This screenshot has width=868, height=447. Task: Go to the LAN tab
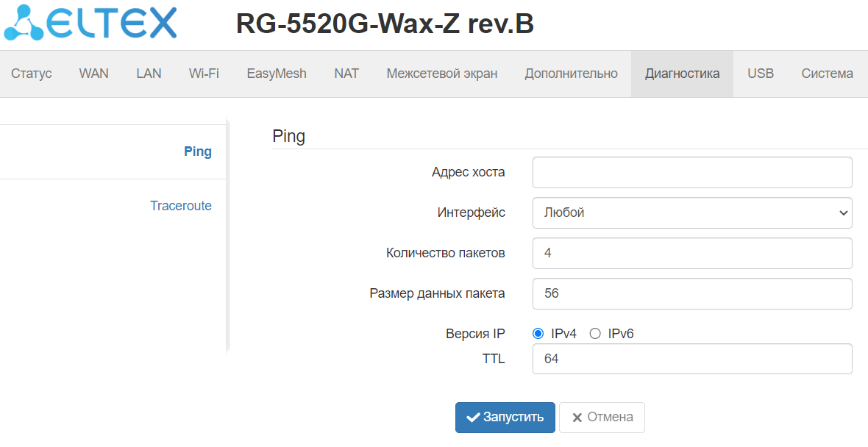click(149, 74)
